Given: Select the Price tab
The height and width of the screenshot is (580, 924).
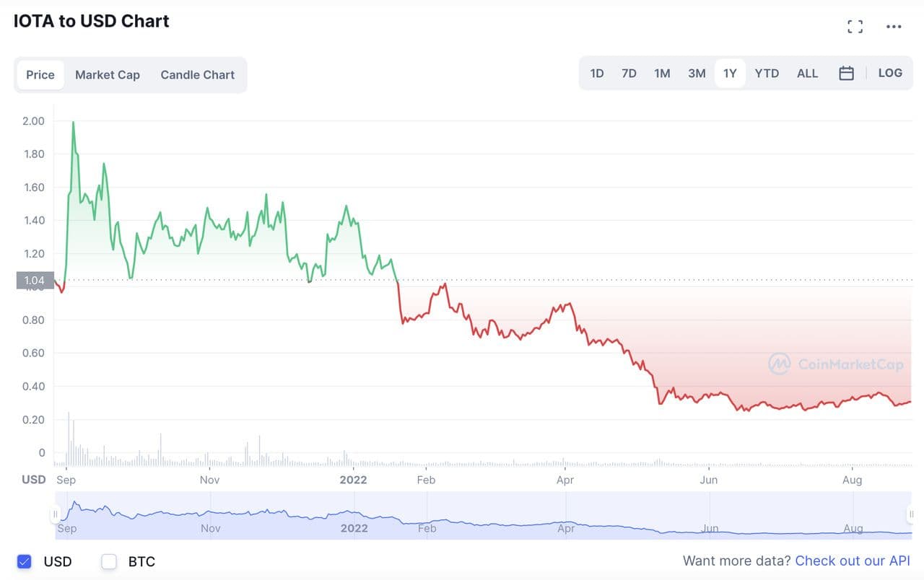Looking at the screenshot, I should pos(40,75).
